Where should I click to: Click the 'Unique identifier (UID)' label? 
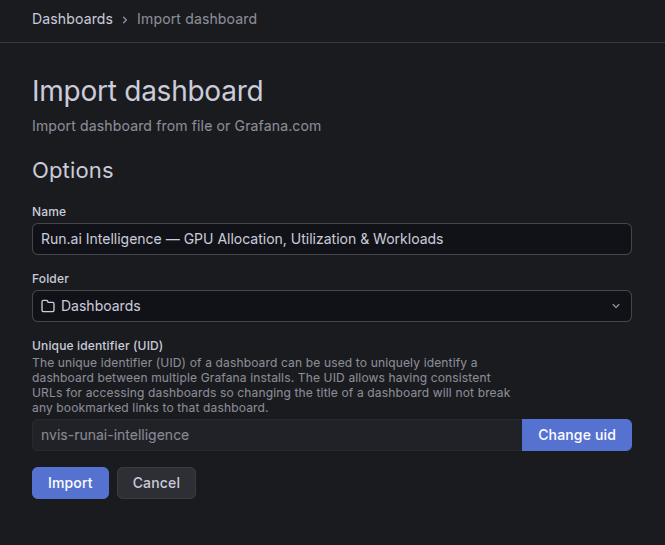pyautogui.click(x=98, y=346)
